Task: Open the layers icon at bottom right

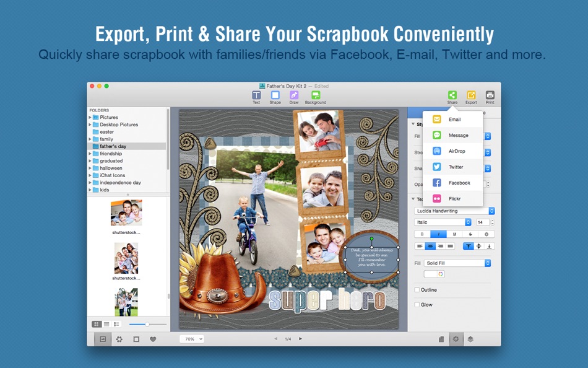Action: pos(470,339)
